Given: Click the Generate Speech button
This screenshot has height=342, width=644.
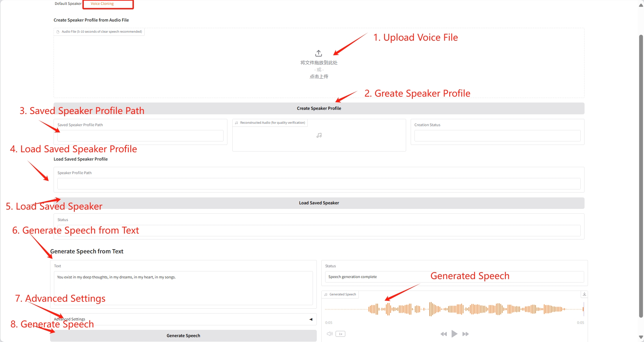Looking at the screenshot, I should [183, 336].
